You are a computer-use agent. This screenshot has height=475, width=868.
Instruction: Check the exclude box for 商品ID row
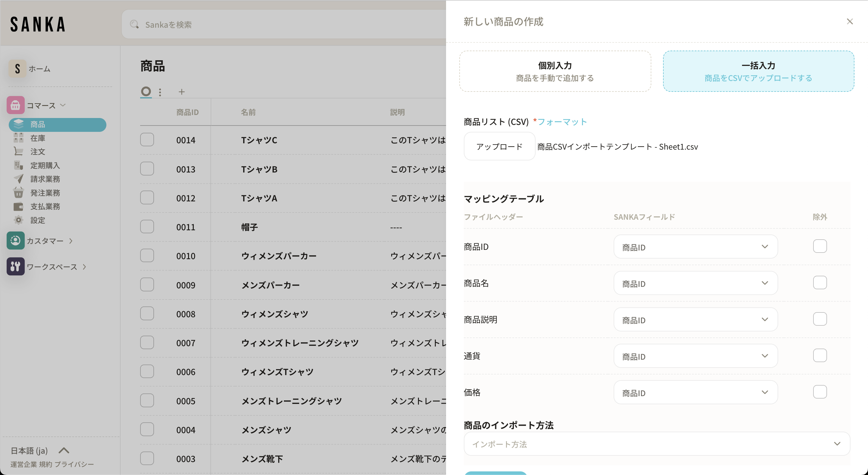click(x=819, y=246)
